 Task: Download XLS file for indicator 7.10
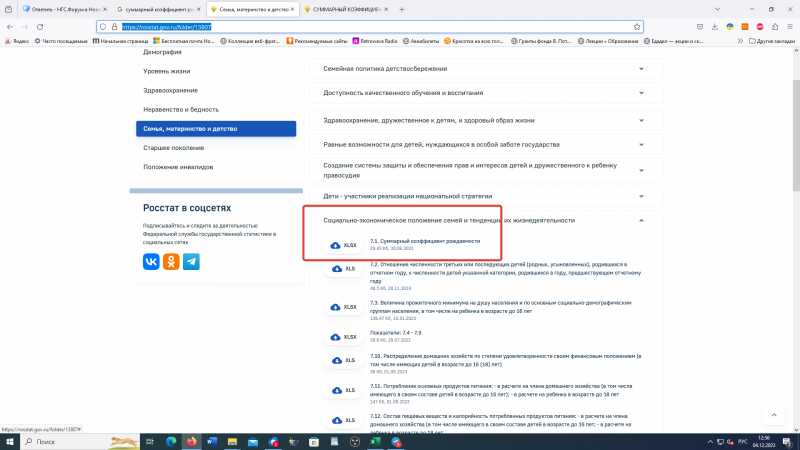coord(343,361)
